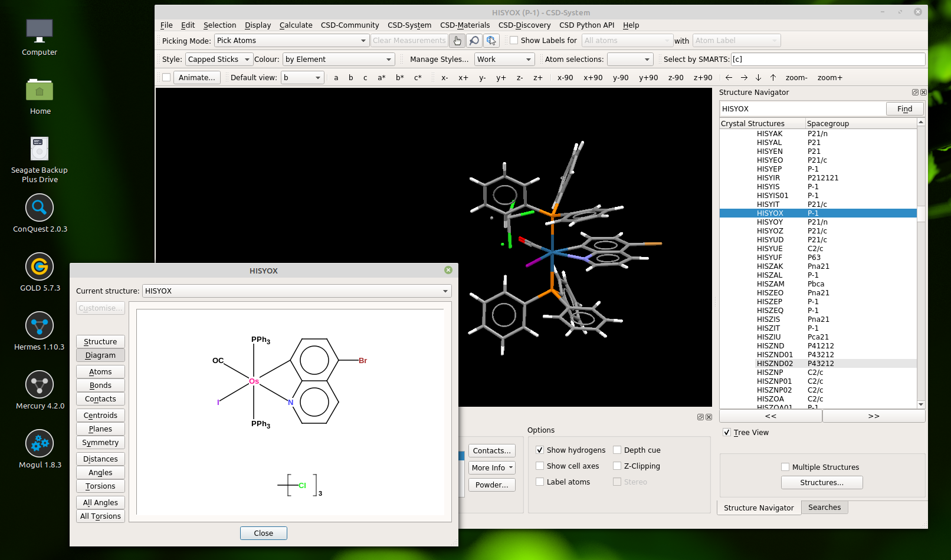Launch ConQuest 2.0.3 from desktop
The image size is (951, 560).
40,208
